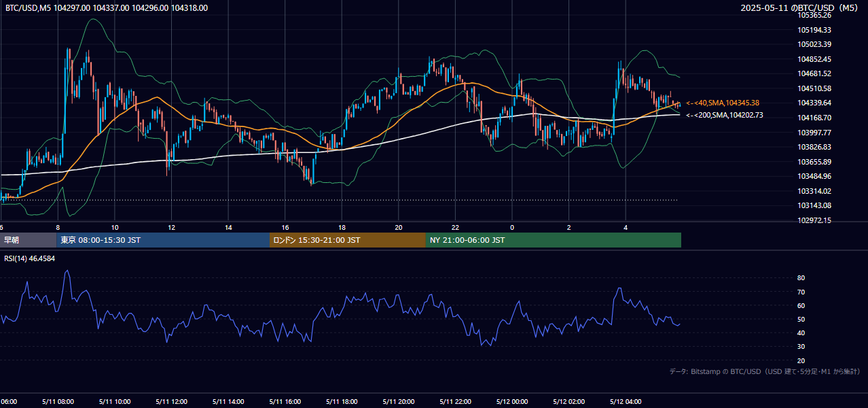868x408 pixels.
Task: Click RSI scale value 60
Action: pos(801,305)
